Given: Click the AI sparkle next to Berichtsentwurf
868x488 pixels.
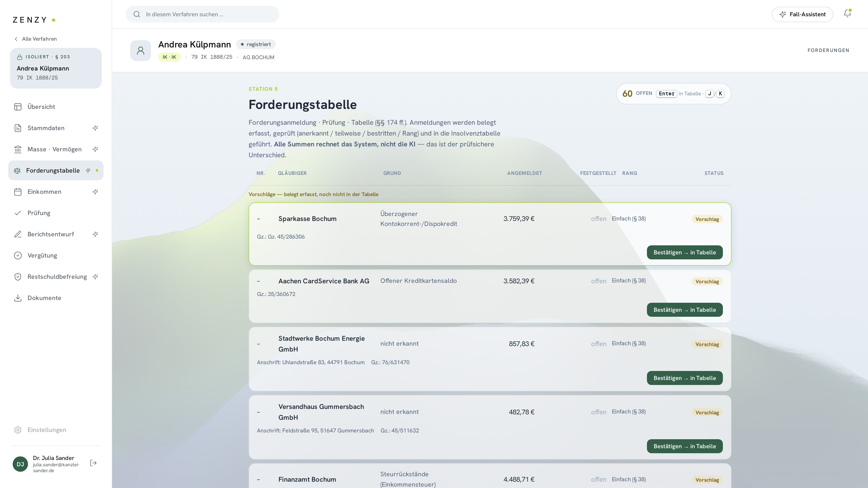Looking at the screenshot, I should [95, 234].
